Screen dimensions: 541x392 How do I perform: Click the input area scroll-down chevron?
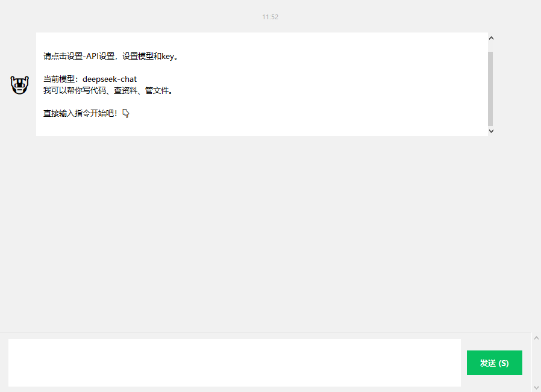pyautogui.click(x=536, y=387)
